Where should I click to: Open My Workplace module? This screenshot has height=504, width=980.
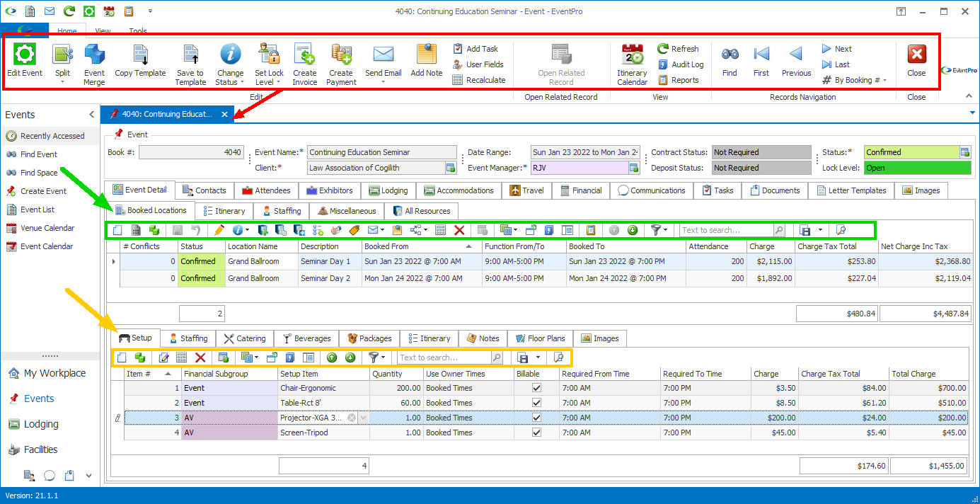pos(47,373)
